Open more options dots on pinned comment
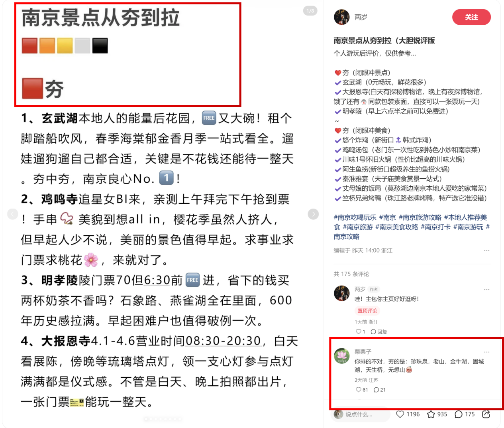The width and height of the screenshot is (504, 428). [486, 289]
